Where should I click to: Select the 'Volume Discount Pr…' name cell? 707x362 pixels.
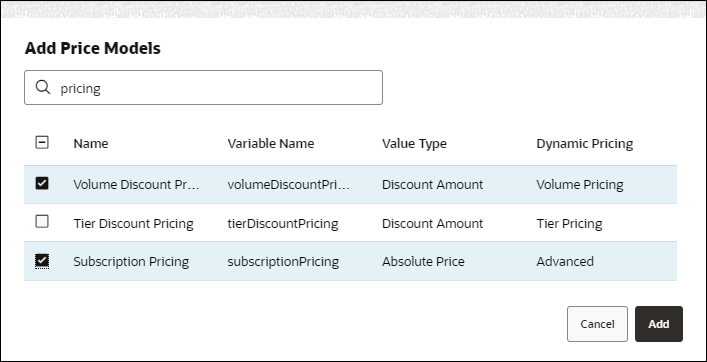(136, 185)
